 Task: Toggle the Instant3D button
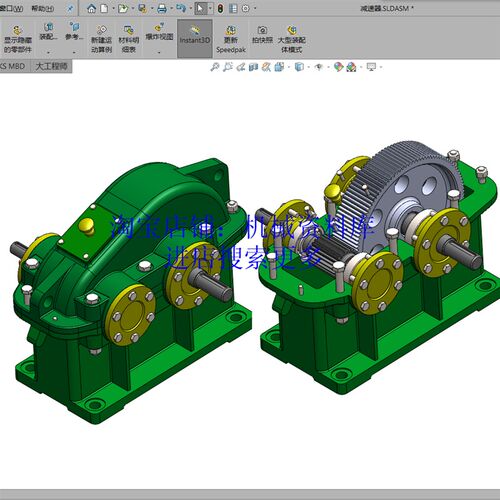[x=195, y=38]
